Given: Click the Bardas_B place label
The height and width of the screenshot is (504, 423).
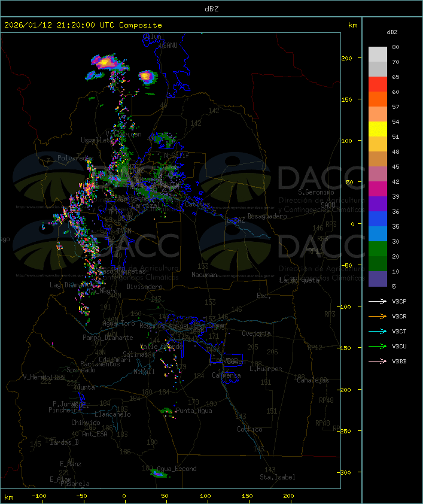Looking at the screenshot, I should click(64, 442).
